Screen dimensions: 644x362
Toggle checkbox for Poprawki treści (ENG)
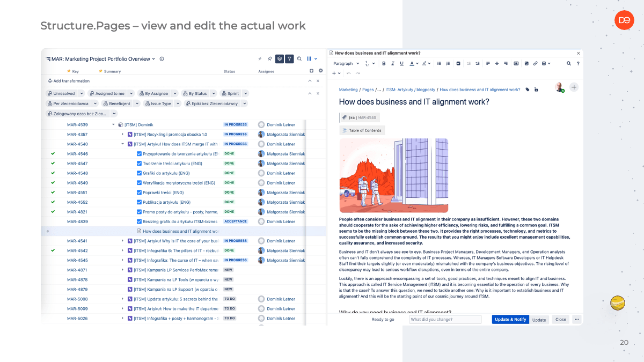point(140,193)
